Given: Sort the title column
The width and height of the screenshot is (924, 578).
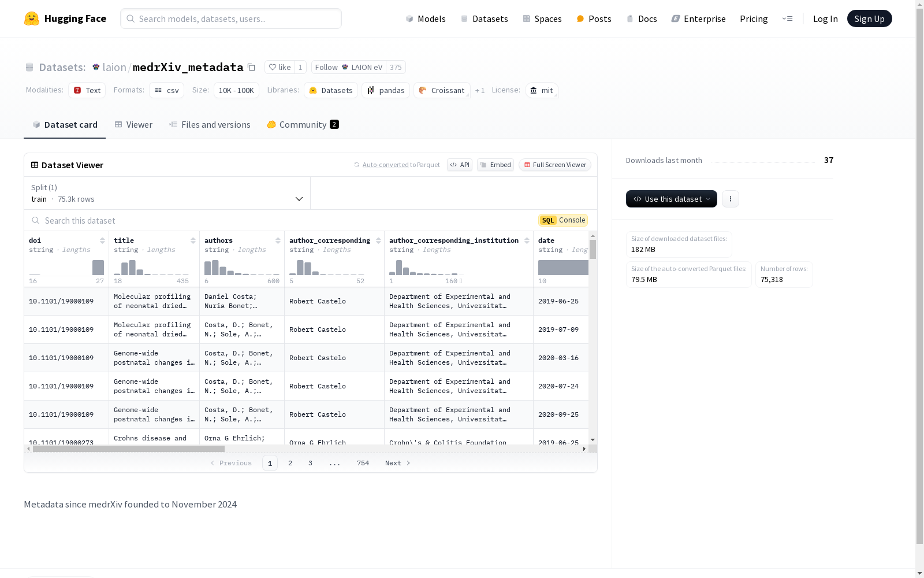Looking at the screenshot, I should click(193, 240).
